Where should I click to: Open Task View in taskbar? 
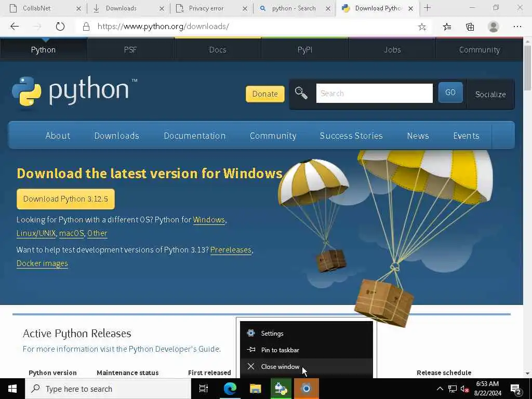click(203, 389)
